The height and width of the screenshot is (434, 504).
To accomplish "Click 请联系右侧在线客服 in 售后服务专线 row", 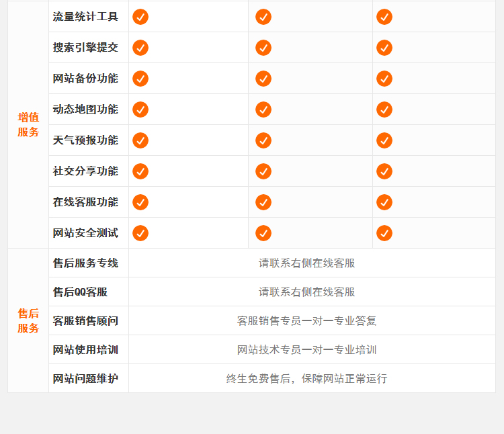I will point(307,263).
